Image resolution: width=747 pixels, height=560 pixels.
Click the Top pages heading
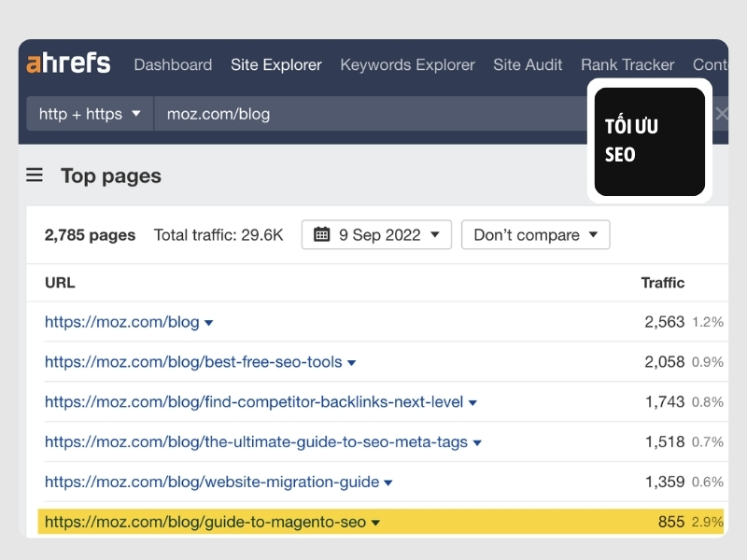[x=111, y=175]
